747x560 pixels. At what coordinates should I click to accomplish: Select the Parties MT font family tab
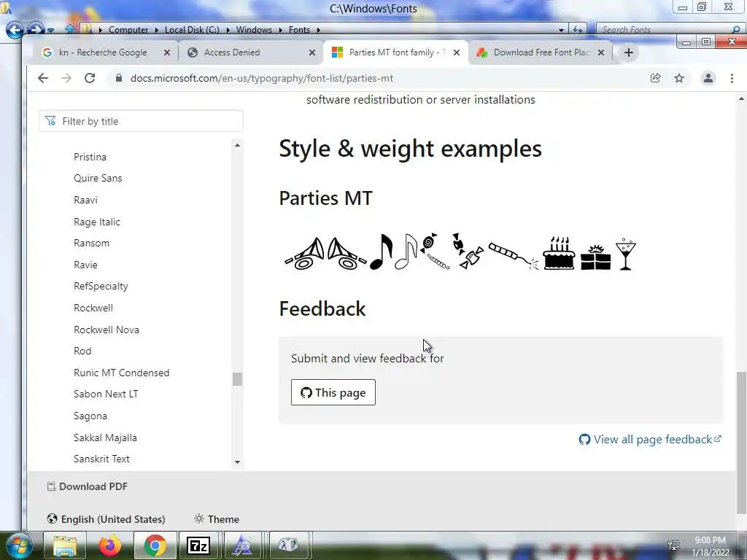click(396, 52)
